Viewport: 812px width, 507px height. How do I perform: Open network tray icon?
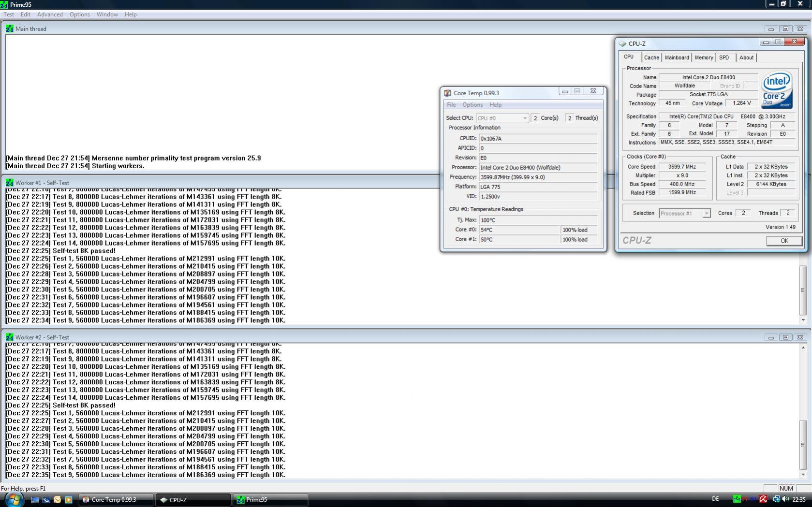click(776, 499)
